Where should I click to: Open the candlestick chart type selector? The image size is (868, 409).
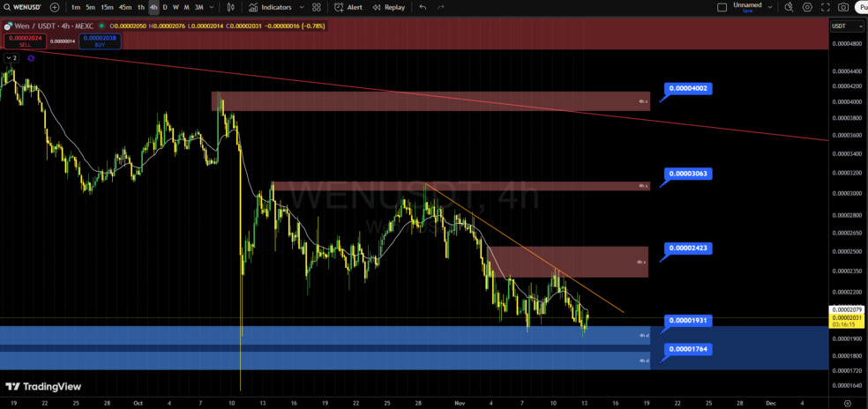[x=231, y=7]
